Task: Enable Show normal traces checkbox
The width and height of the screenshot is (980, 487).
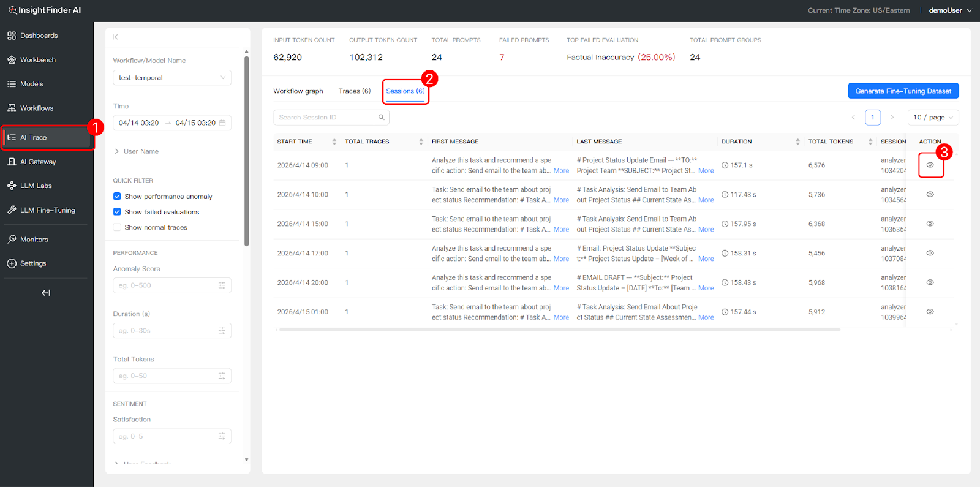Action: click(117, 227)
